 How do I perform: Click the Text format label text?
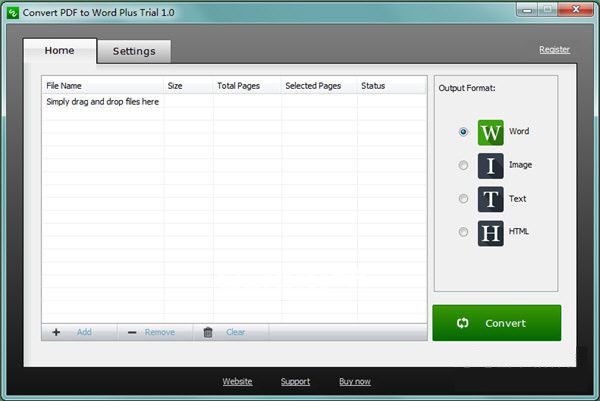coord(517,199)
